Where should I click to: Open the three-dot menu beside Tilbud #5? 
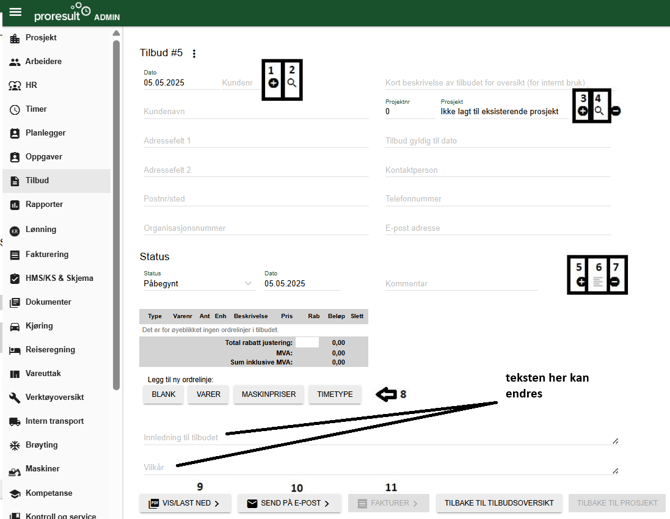click(194, 54)
